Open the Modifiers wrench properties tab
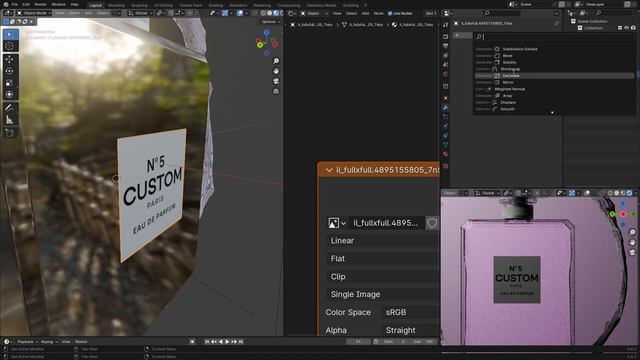Screen dimensions: 640x360 [x=445, y=108]
